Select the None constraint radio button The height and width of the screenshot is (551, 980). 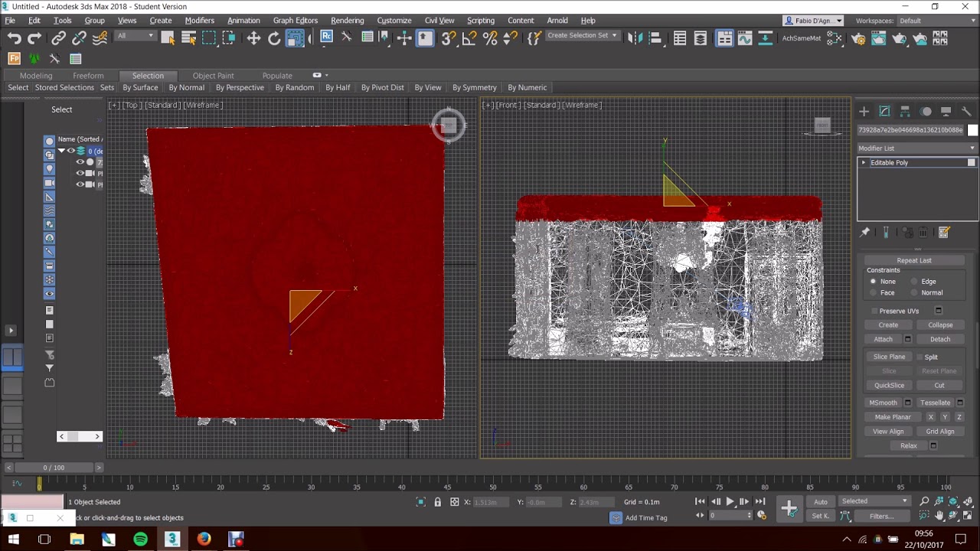click(x=873, y=282)
